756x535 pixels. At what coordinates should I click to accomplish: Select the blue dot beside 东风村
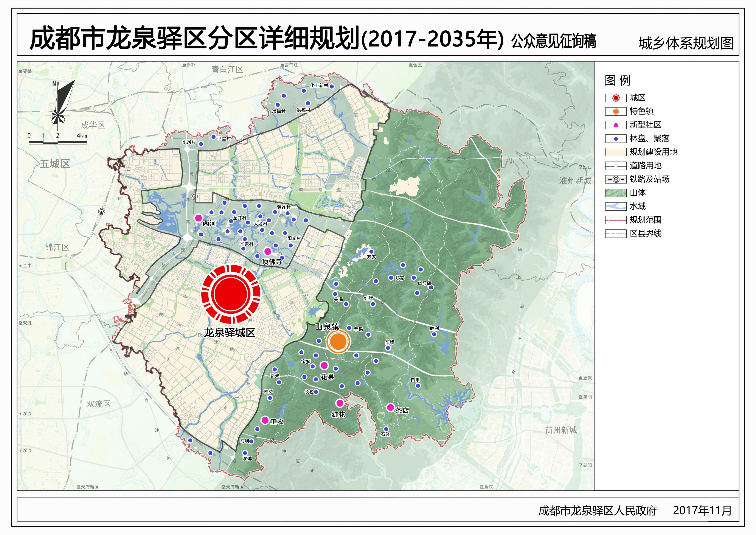(x=201, y=144)
